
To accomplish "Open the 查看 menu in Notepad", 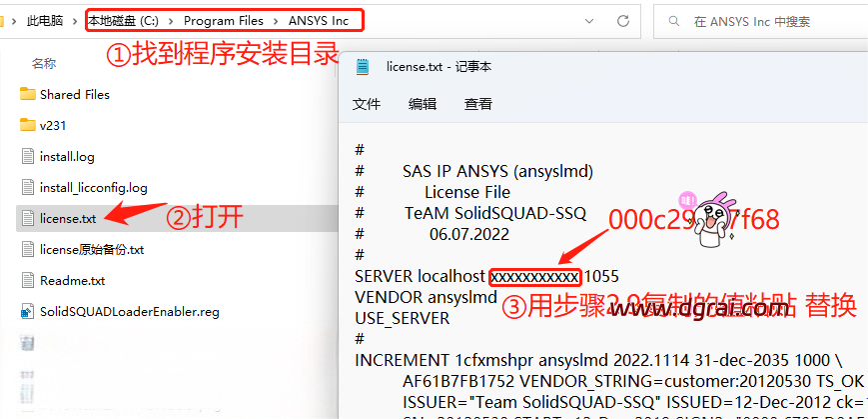I will (478, 103).
